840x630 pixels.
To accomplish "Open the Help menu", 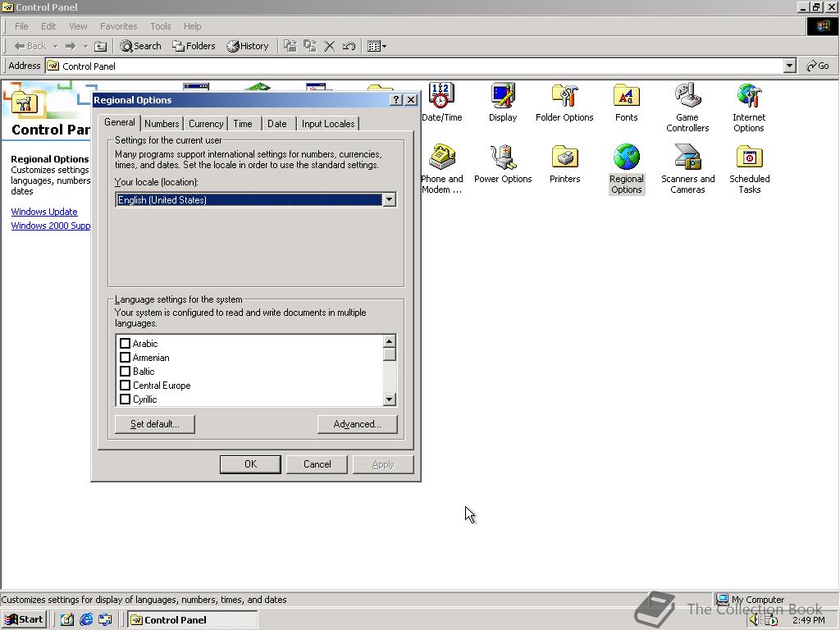I will coord(192,26).
